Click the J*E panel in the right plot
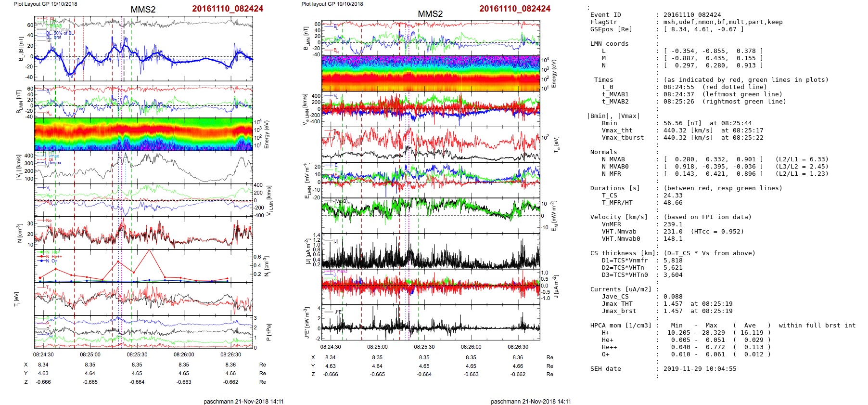This screenshot has height=405, width=868. pos(430,323)
